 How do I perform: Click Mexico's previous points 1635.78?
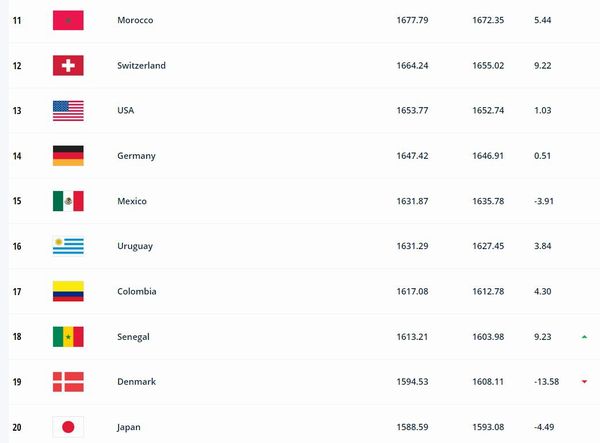(x=489, y=201)
